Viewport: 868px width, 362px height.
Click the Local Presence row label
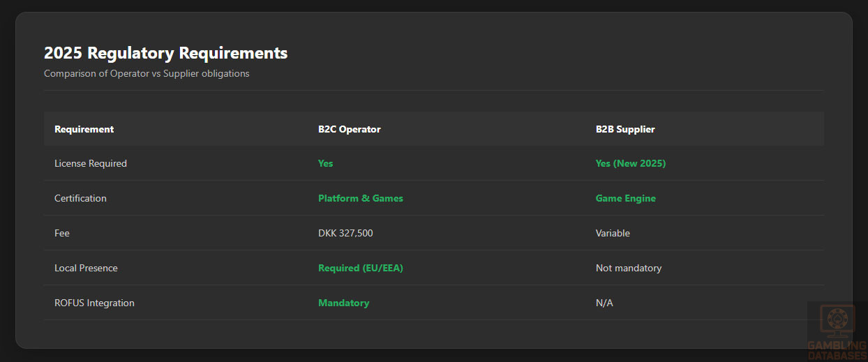[x=86, y=268]
